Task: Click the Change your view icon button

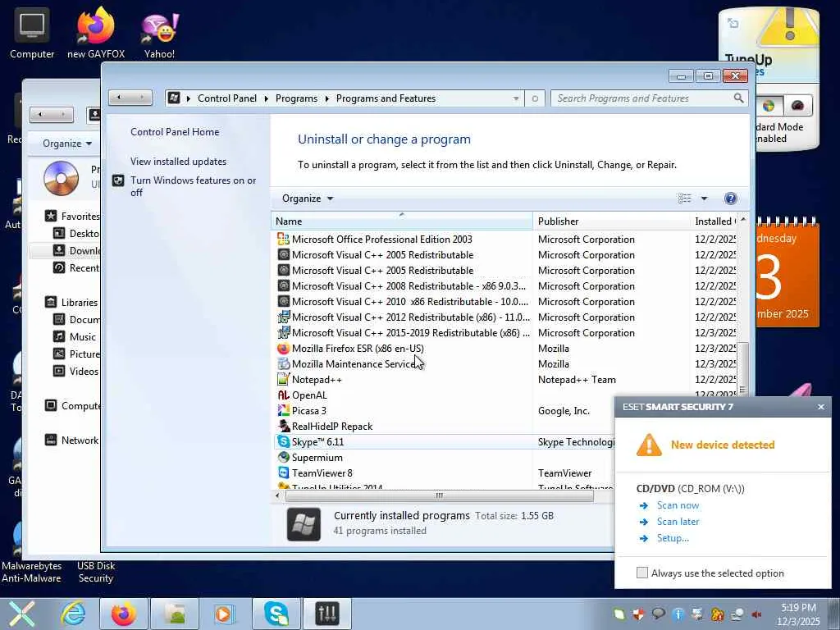Action: coord(684,199)
